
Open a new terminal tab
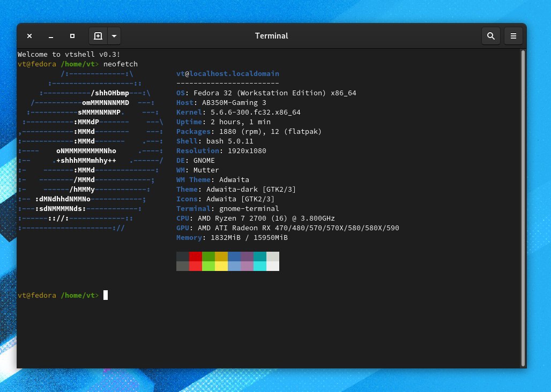(98, 36)
